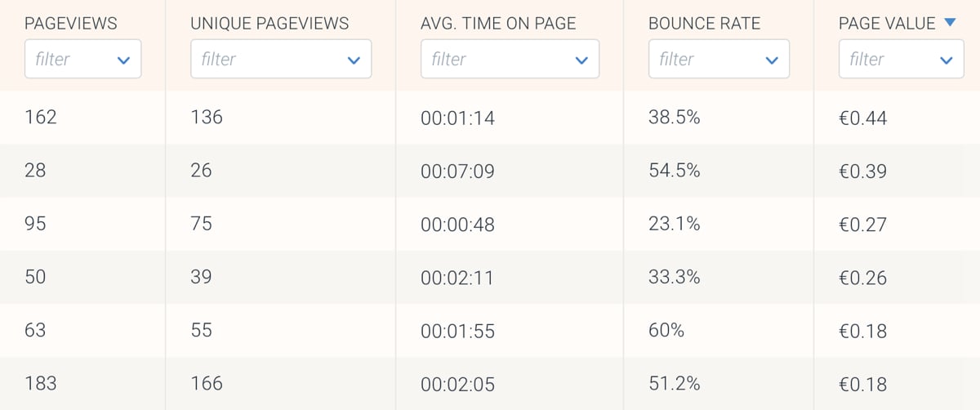The image size is (980, 410).
Task: Click the page value €0.26
Action: tap(863, 279)
